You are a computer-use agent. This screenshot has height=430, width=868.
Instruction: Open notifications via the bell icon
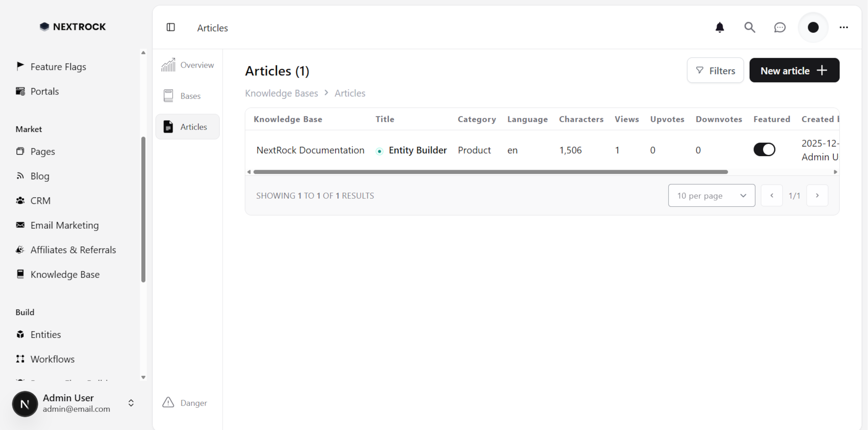tap(720, 27)
